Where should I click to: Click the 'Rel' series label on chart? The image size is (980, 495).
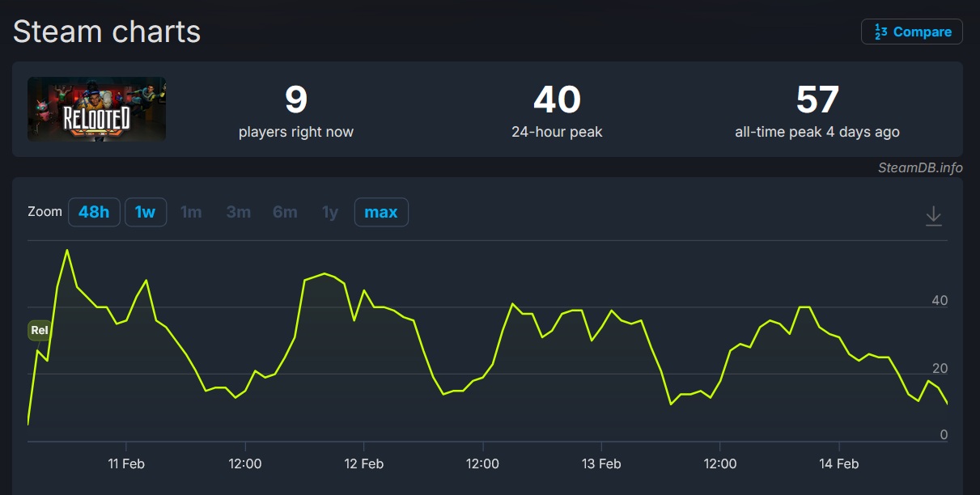click(x=39, y=330)
